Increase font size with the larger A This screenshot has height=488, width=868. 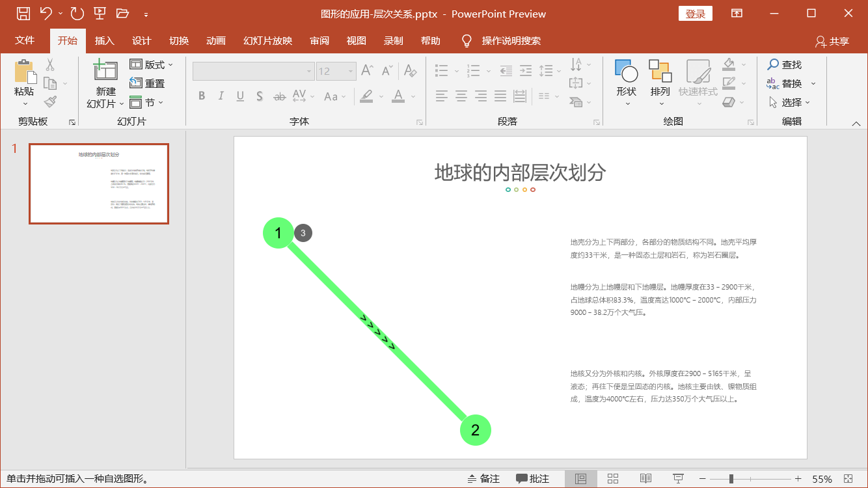[368, 70]
